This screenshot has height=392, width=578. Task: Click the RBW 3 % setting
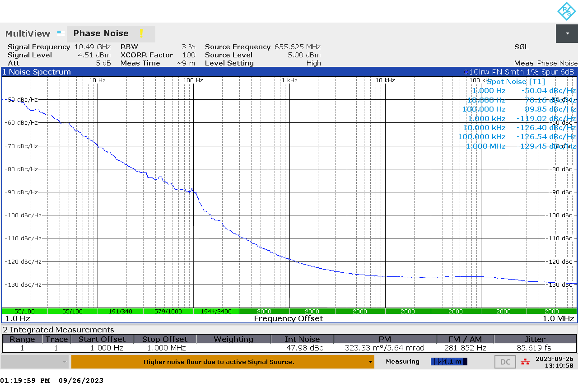pyautogui.click(x=188, y=47)
